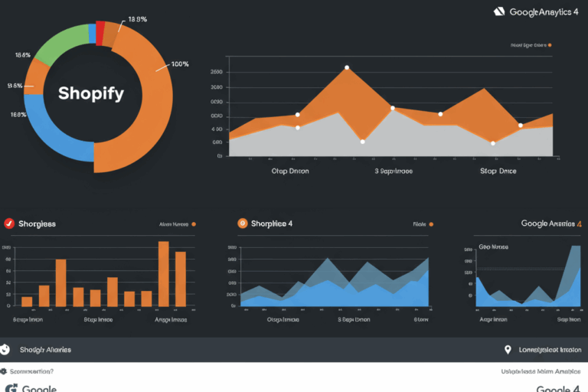
Task: Click the tallest orange bar in bar chart
Action: 163,273
